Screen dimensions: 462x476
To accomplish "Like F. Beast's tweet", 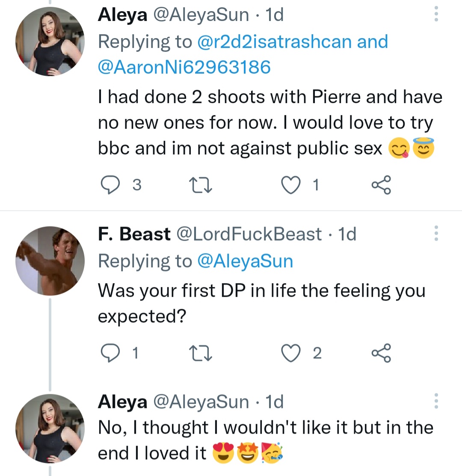I will tap(291, 353).
